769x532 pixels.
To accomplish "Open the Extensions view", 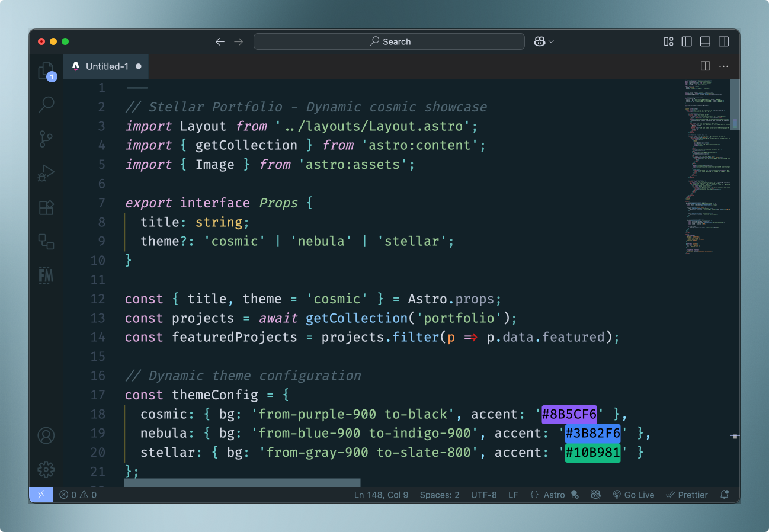I will click(46, 207).
